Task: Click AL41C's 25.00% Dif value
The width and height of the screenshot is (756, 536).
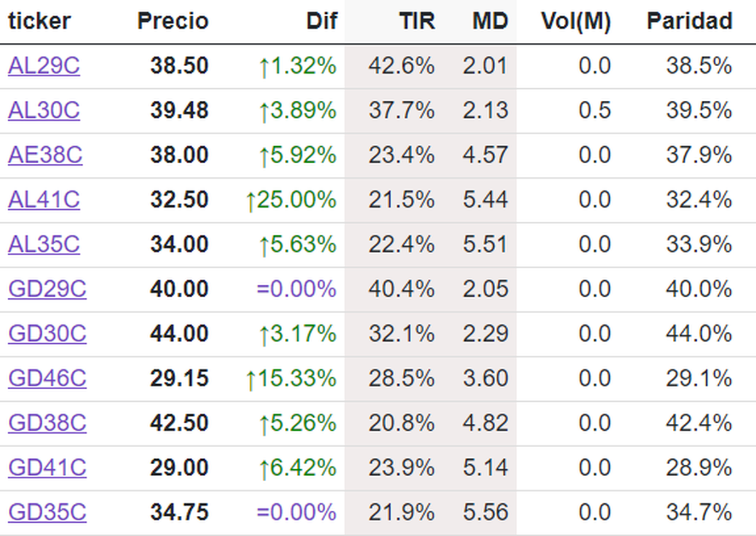Action: click(291, 200)
